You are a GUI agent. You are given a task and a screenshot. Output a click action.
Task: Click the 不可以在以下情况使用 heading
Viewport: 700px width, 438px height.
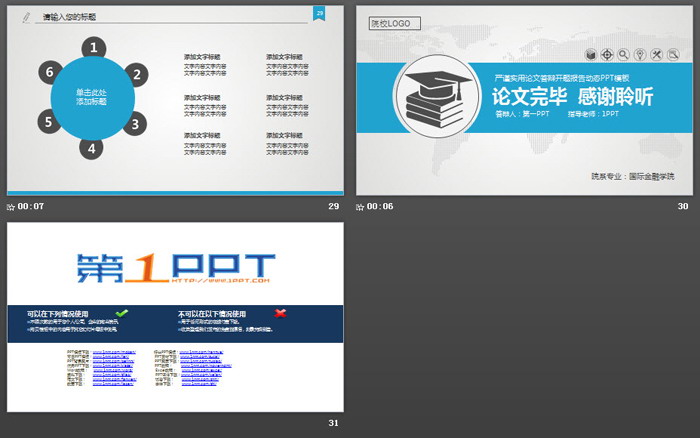pos(212,313)
